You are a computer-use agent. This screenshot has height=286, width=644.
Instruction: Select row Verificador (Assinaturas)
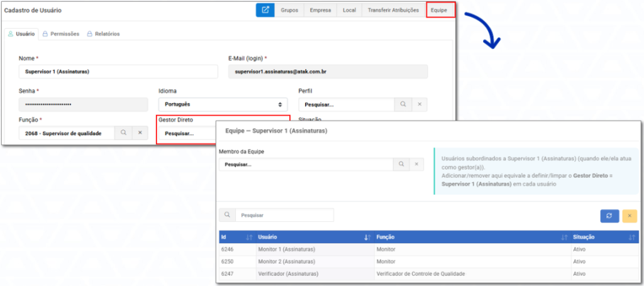[x=429, y=273]
